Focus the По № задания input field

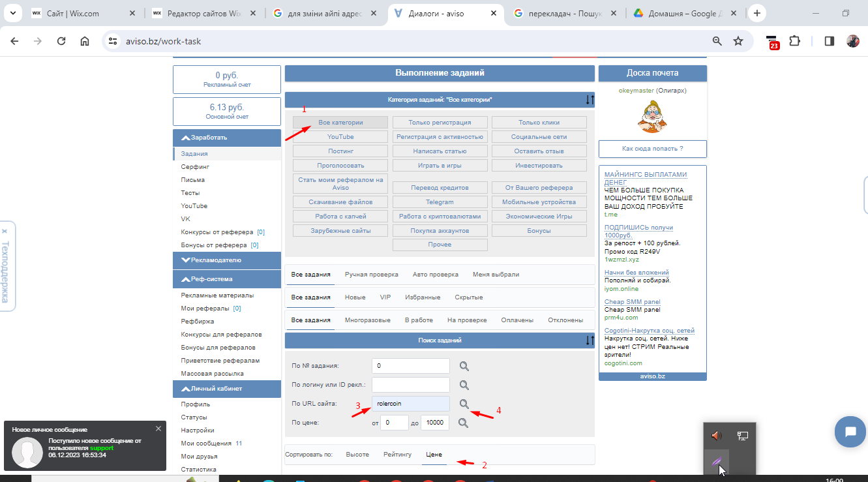[411, 367]
